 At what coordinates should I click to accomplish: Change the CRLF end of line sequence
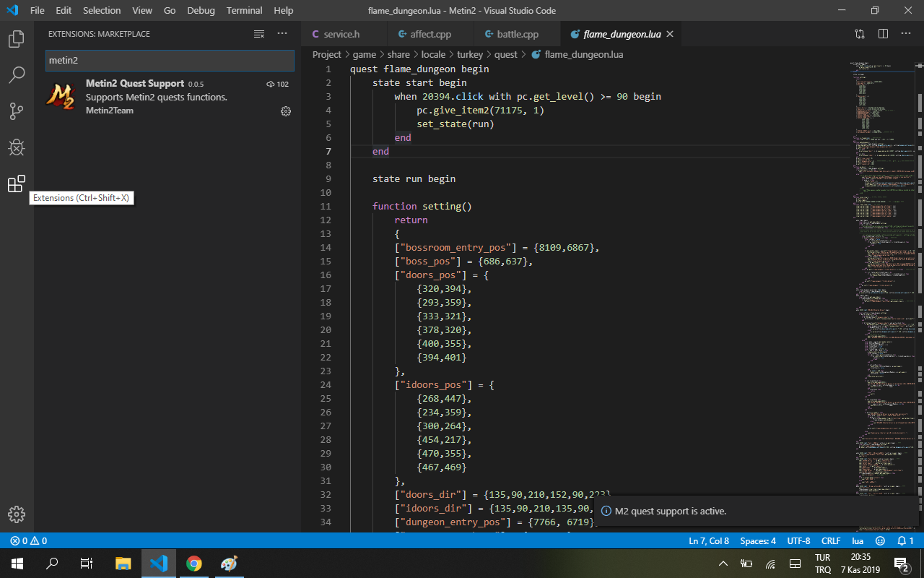pyautogui.click(x=831, y=540)
